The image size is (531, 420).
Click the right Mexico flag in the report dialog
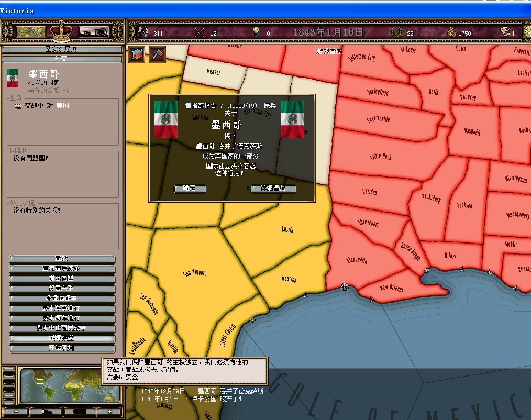point(293,119)
